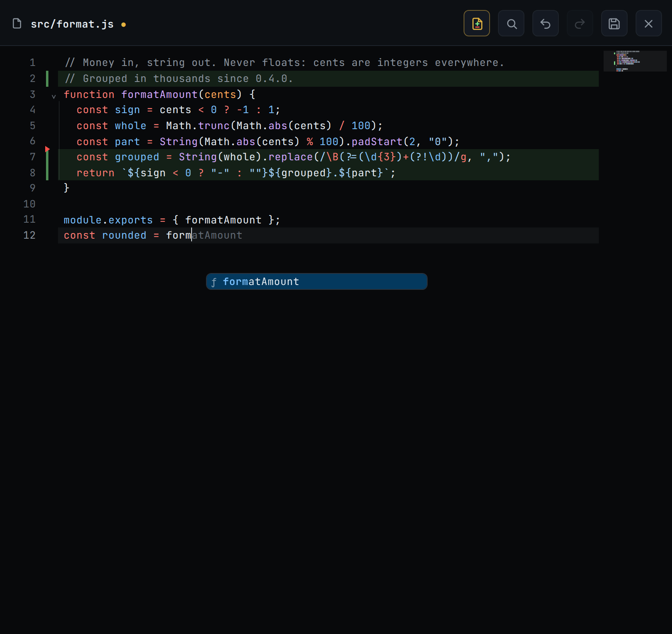Select the src/format.js file tab title

point(72,24)
